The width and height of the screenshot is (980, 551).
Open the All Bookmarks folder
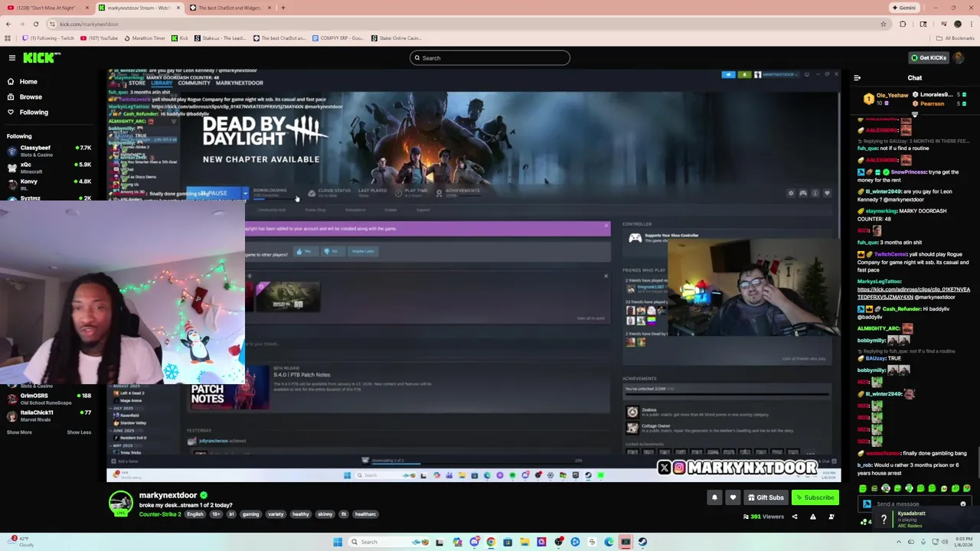point(955,38)
